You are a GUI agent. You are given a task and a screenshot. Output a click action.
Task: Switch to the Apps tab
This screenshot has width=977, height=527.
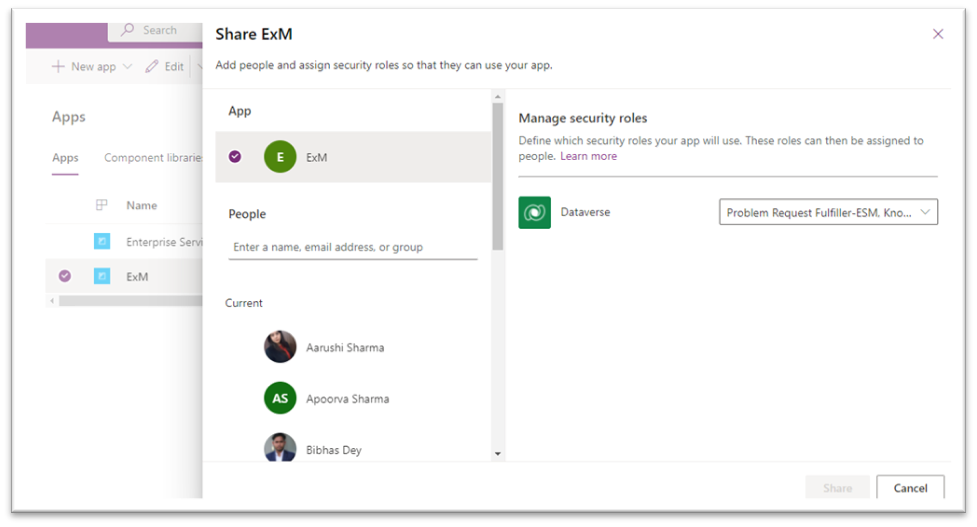click(65, 158)
